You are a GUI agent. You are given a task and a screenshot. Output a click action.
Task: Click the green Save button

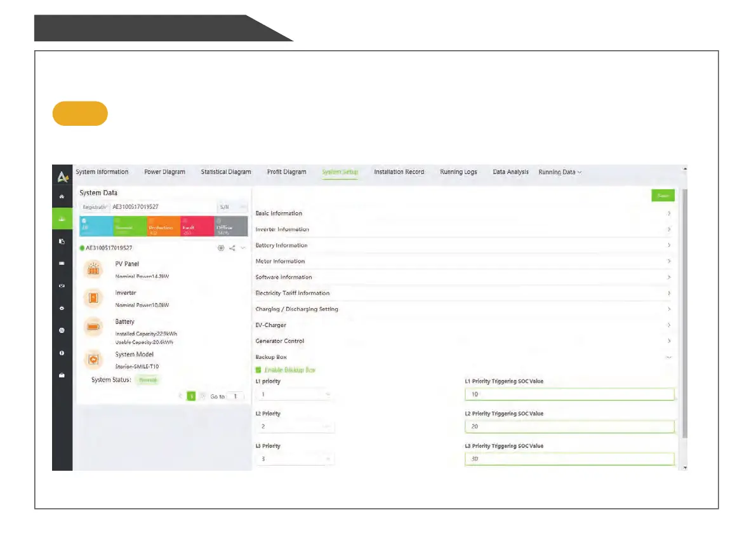coord(663,196)
